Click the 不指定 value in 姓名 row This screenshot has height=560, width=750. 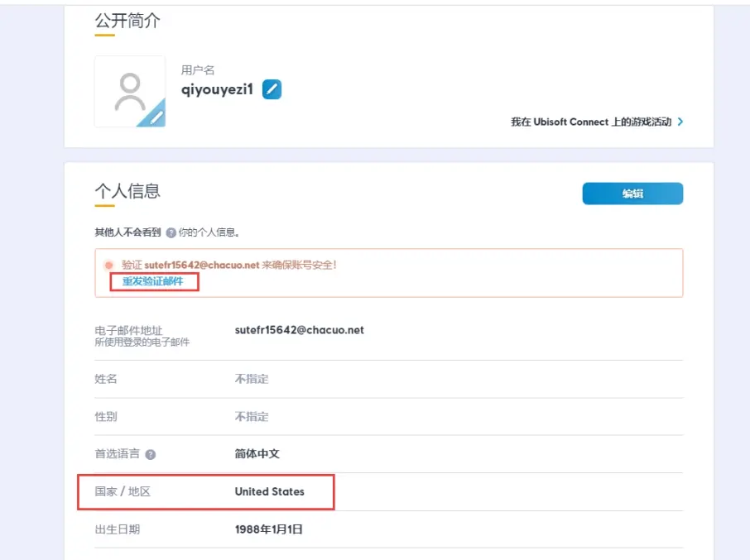click(252, 379)
